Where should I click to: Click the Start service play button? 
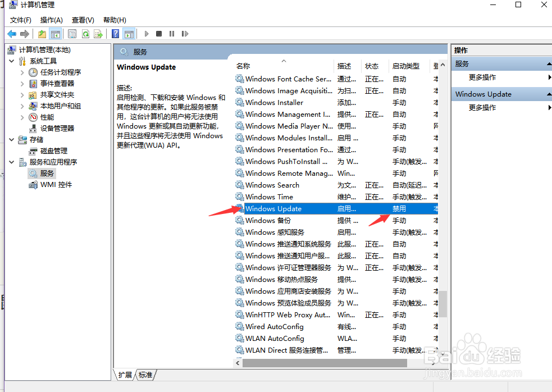tap(147, 34)
